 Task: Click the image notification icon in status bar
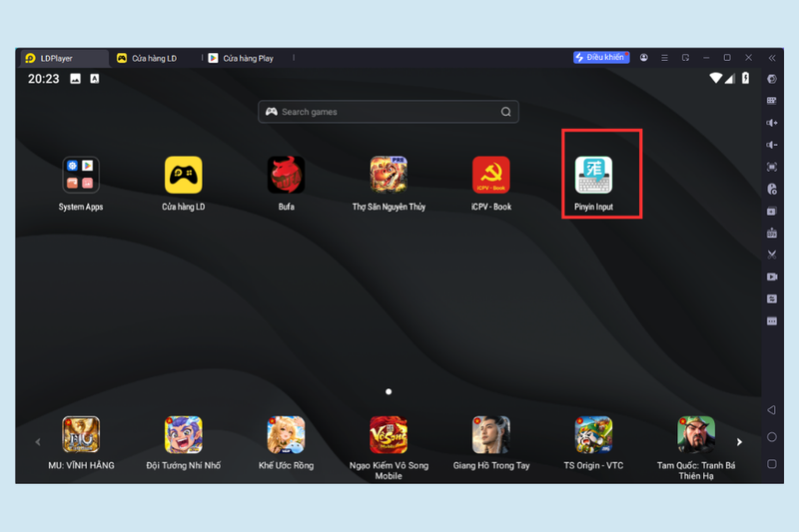[76, 79]
